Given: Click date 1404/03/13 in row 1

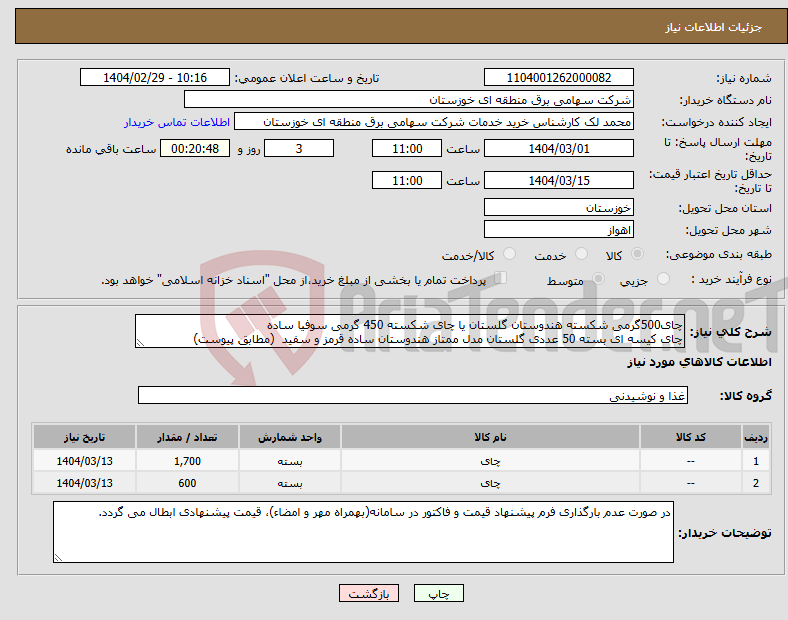Looking at the screenshot, I should click(84, 461).
